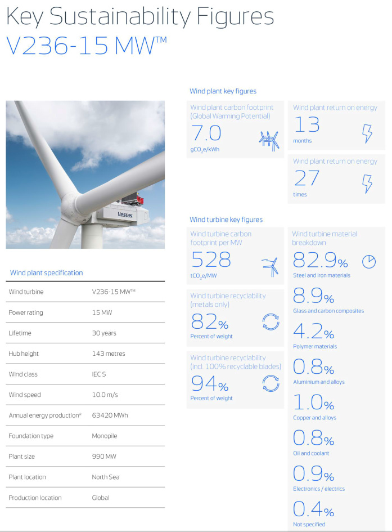The width and height of the screenshot is (392, 532).
Task: Click the 'Wind turbine' row label
Action: [26, 292]
